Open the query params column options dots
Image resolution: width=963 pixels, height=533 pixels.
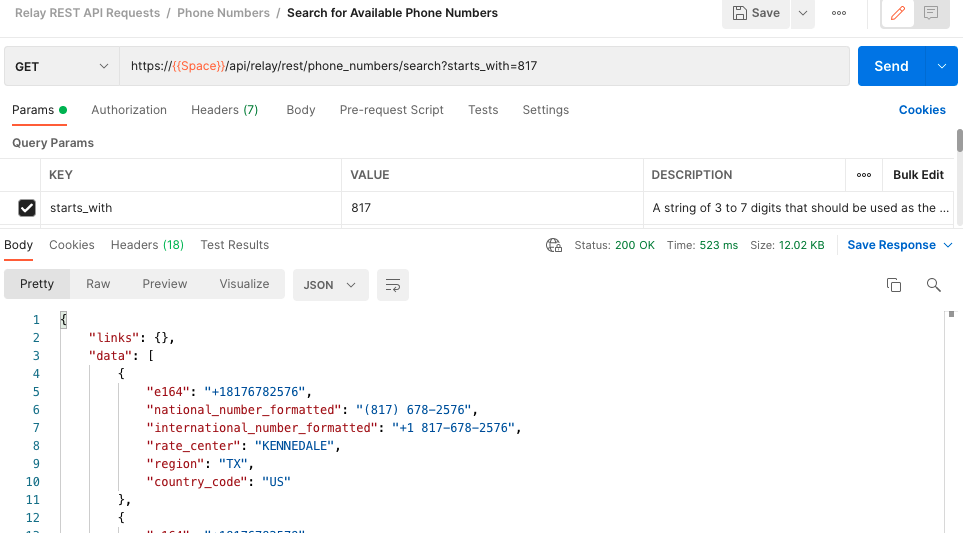coord(864,175)
